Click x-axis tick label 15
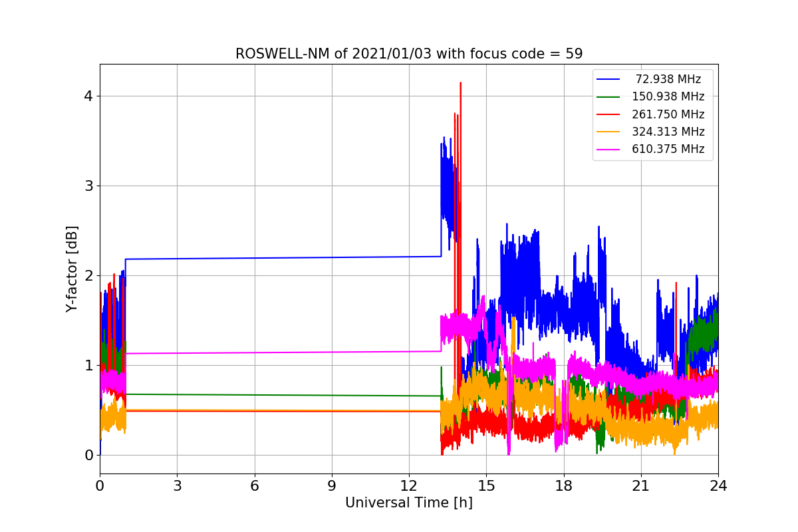Screen dimensions: 798x532 [486, 486]
